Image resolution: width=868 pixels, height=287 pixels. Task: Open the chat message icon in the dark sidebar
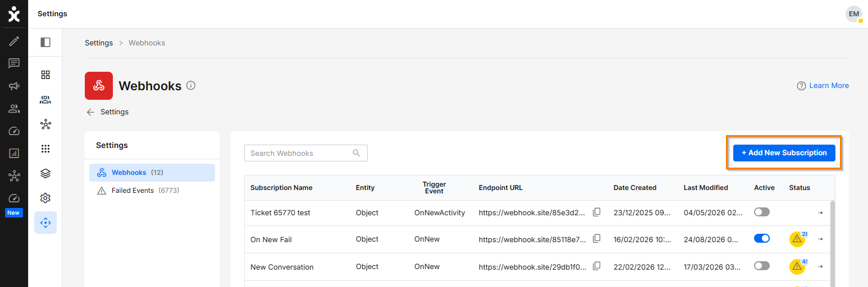tap(14, 63)
